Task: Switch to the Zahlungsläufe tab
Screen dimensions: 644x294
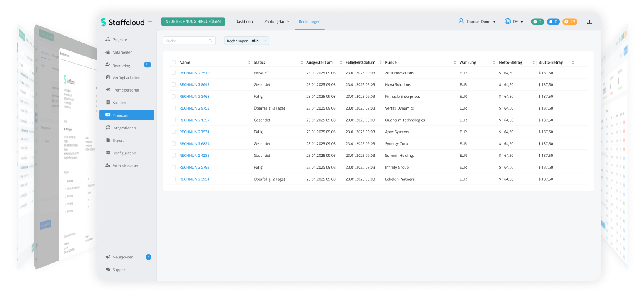Action: point(276,21)
